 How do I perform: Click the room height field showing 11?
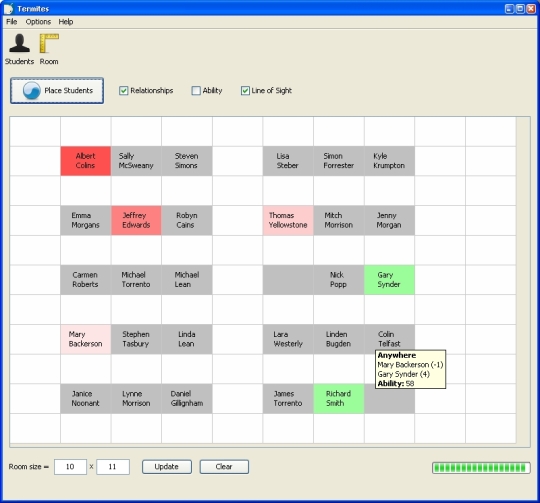coord(113,467)
